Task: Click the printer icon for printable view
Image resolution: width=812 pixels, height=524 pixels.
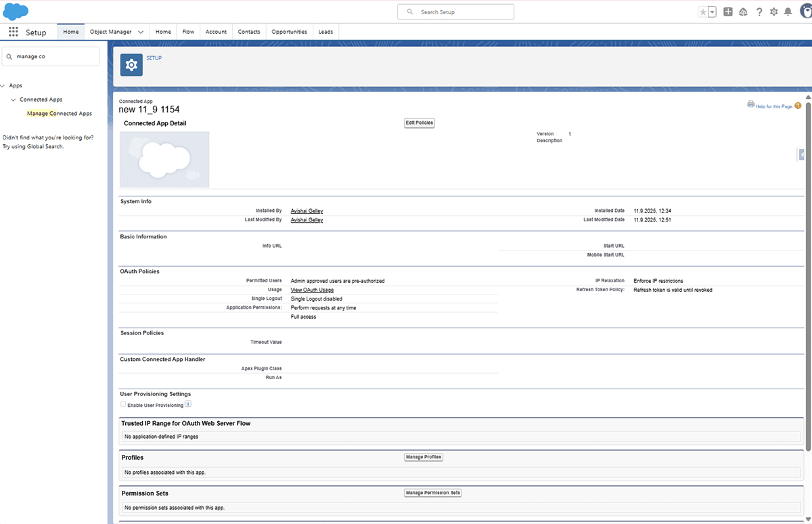Action: pos(750,104)
